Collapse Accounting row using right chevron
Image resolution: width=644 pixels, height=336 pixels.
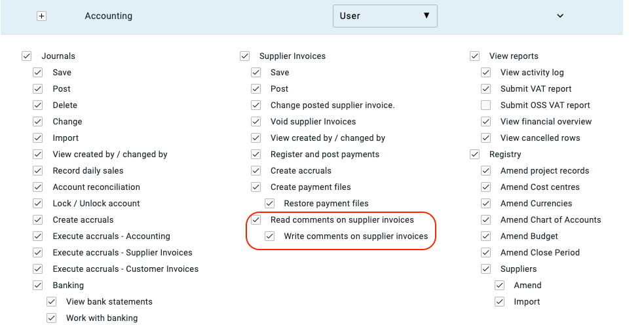tap(559, 16)
